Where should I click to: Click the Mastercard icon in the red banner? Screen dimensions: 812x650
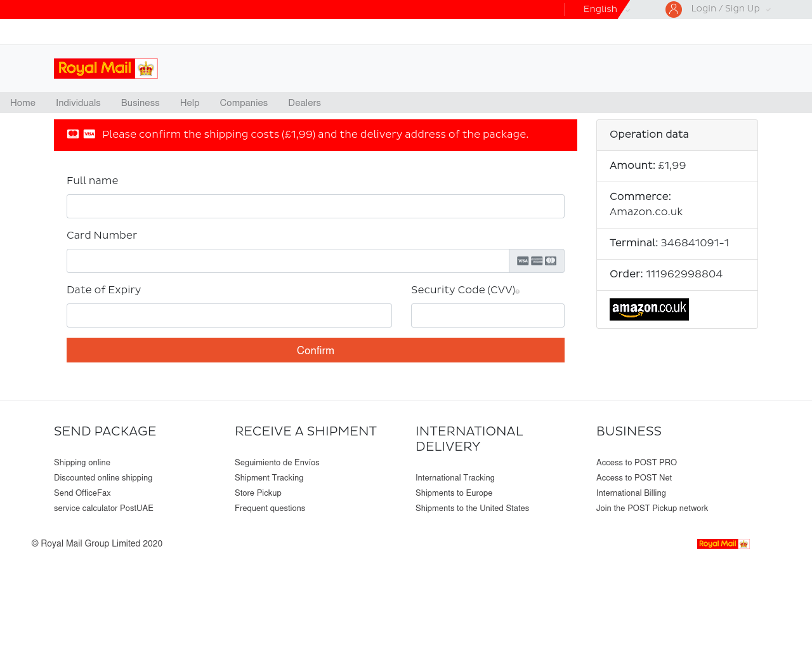(73, 134)
